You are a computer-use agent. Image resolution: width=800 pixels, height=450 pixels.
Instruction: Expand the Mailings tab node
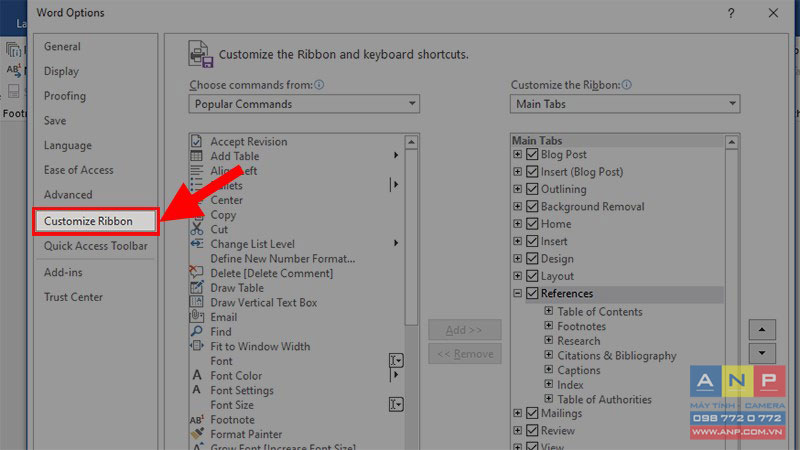tap(517, 412)
